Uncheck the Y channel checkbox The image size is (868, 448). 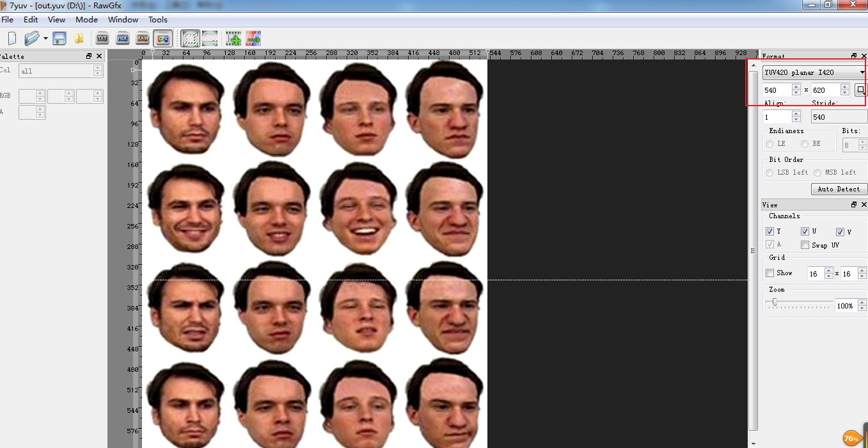pyautogui.click(x=769, y=231)
